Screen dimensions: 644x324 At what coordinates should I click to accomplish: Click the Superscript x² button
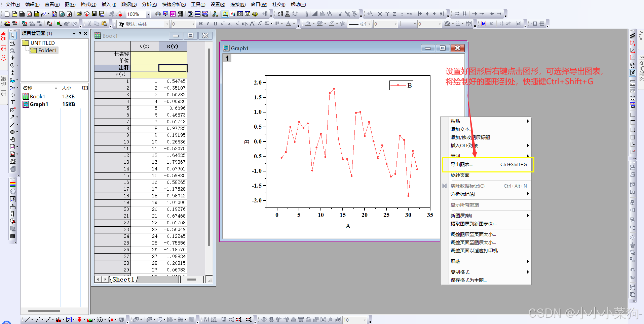tap(223, 24)
